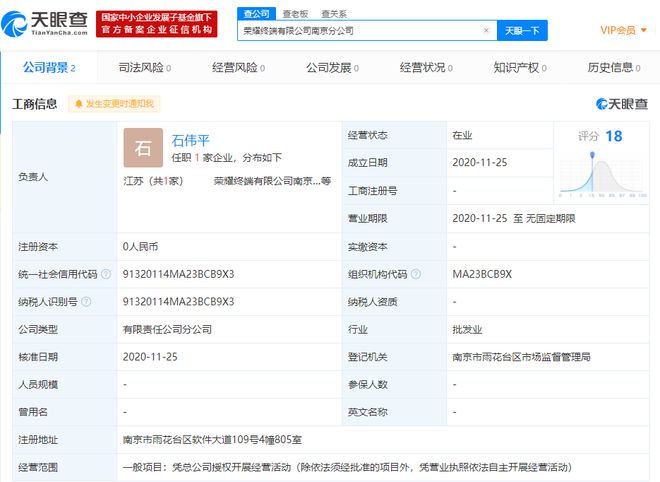Click the score marker on the 评分 chart

click(x=592, y=156)
